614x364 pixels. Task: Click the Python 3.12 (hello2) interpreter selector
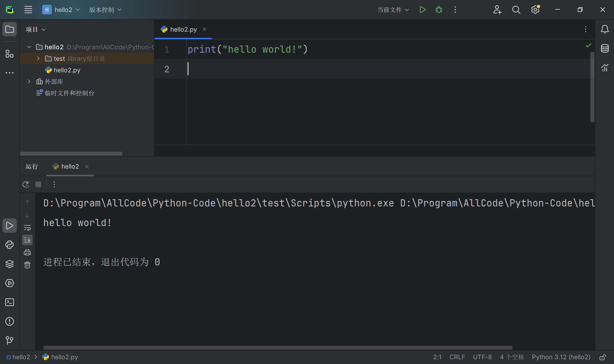pos(561,357)
